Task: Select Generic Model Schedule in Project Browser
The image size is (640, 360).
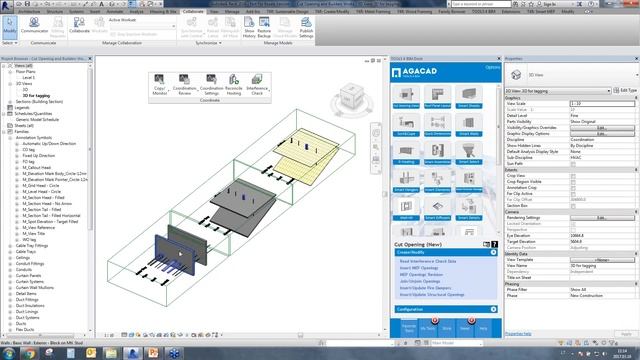Action: pyautogui.click(x=37, y=120)
